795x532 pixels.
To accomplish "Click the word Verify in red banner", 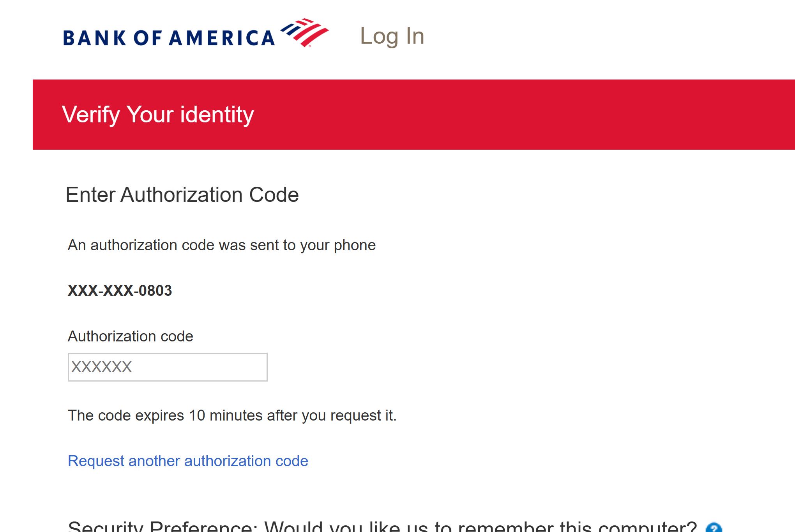I will [x=91, y=115].
